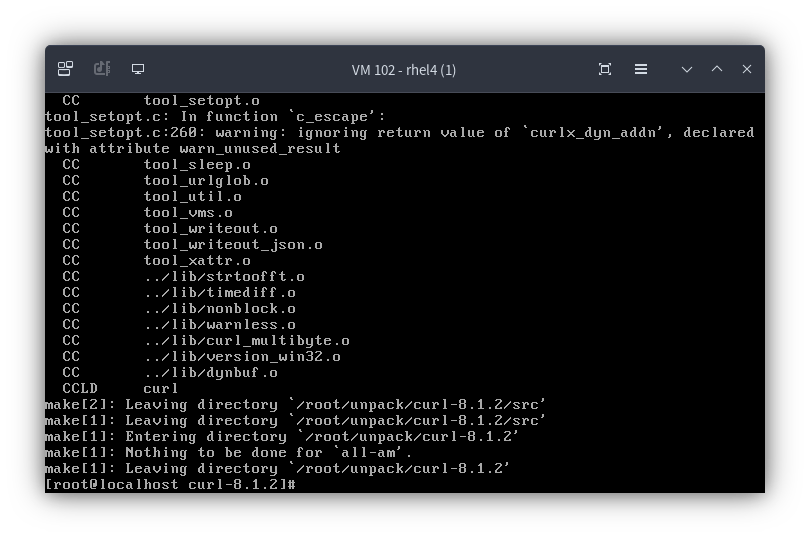
Task: Click the make[2] Leaving directory line
Action: point(295,405)
